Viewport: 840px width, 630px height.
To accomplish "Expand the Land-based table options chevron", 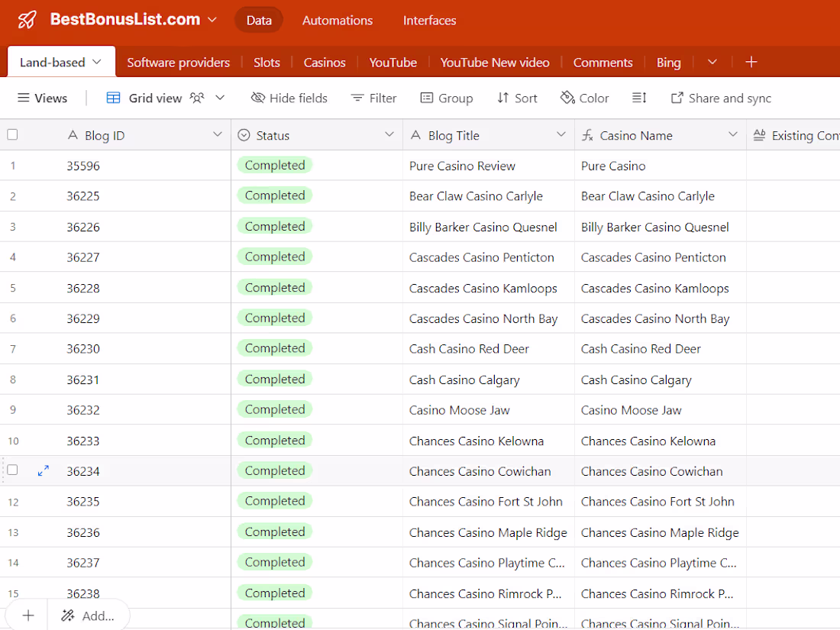I will (x=97, y=62).
